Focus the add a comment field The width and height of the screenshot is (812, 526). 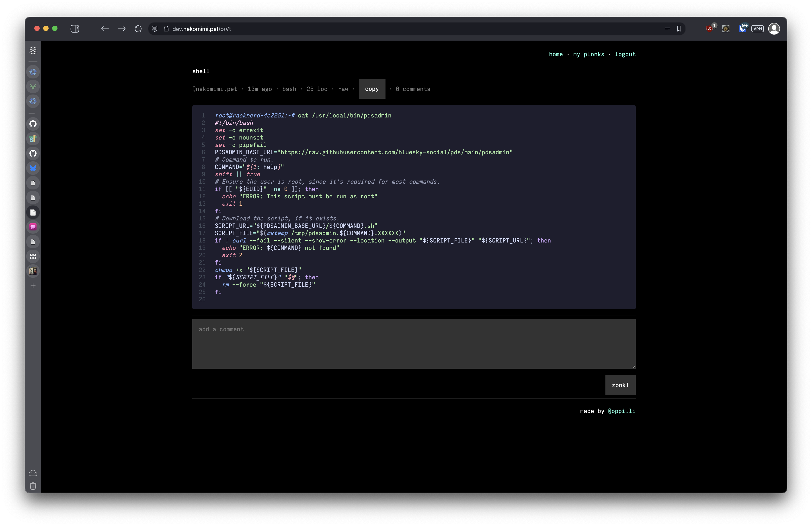pos(414,344)
